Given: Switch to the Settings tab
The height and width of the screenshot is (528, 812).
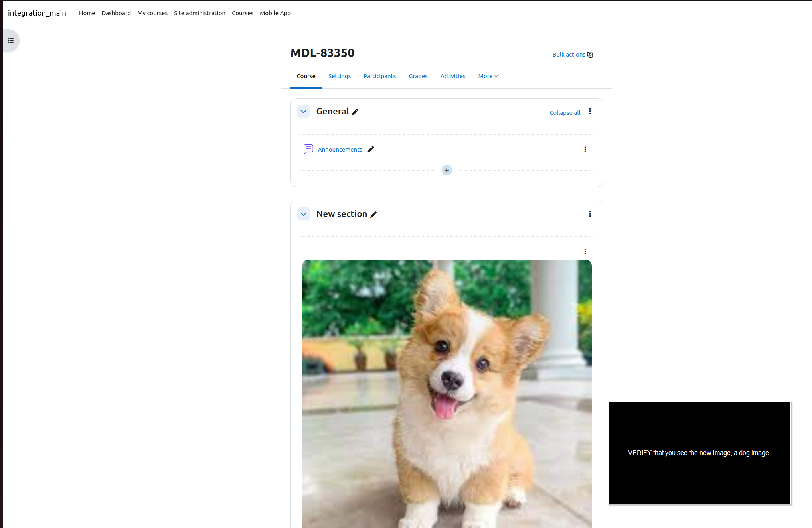Looking at the screenshot, I should [x=340, y=76].
